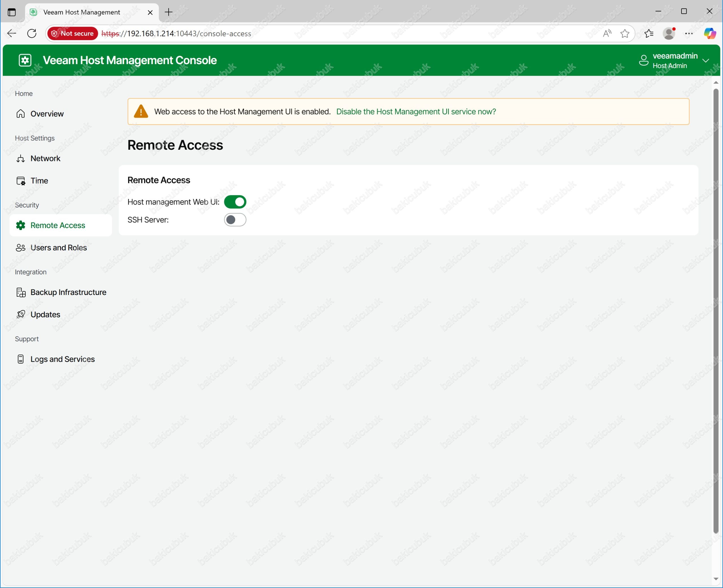Image resolution: width=723 pixels, height=588 pixels.
Task: Click the Security section label
Action: click(x=27, y=205)
